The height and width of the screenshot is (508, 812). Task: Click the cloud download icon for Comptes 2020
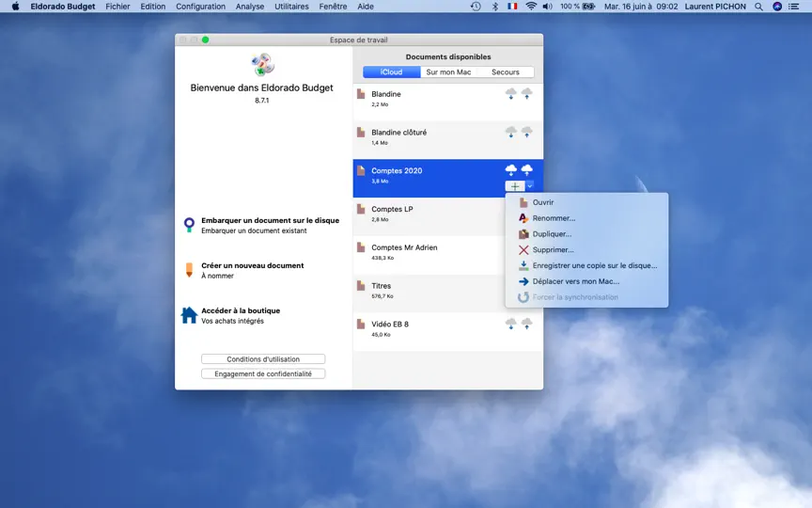tap(510, 169)
